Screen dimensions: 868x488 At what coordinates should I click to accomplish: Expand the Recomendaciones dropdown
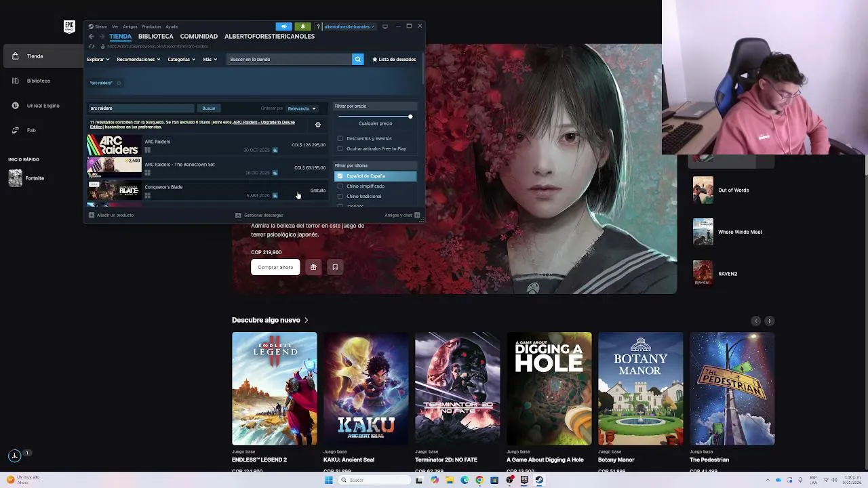tap(138, 59)
